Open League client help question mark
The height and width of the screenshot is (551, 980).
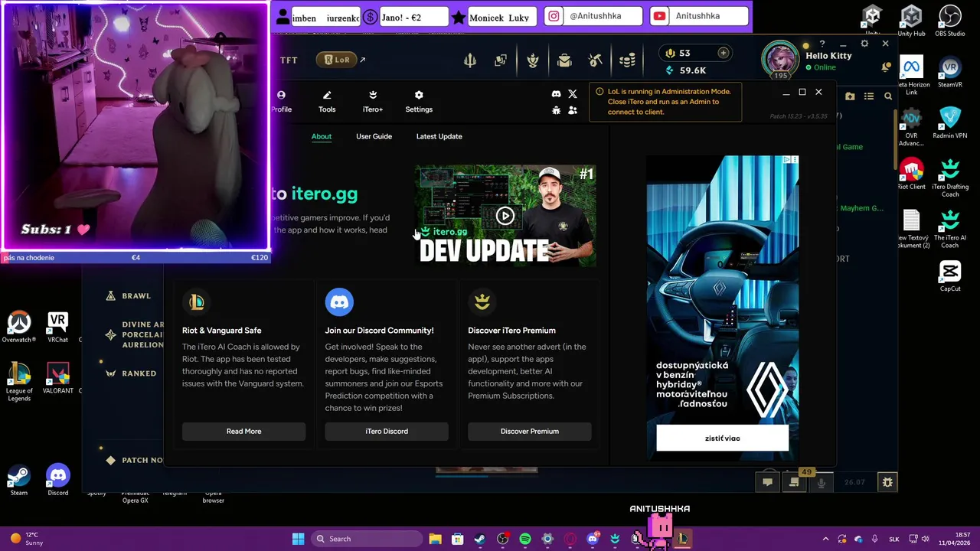coord(822,44)
